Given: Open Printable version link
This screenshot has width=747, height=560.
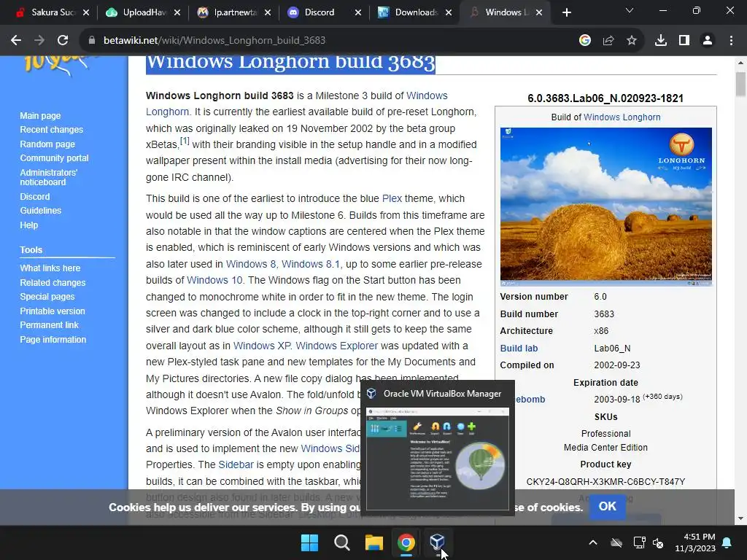Looking at the screenshot, I should 53,311.
